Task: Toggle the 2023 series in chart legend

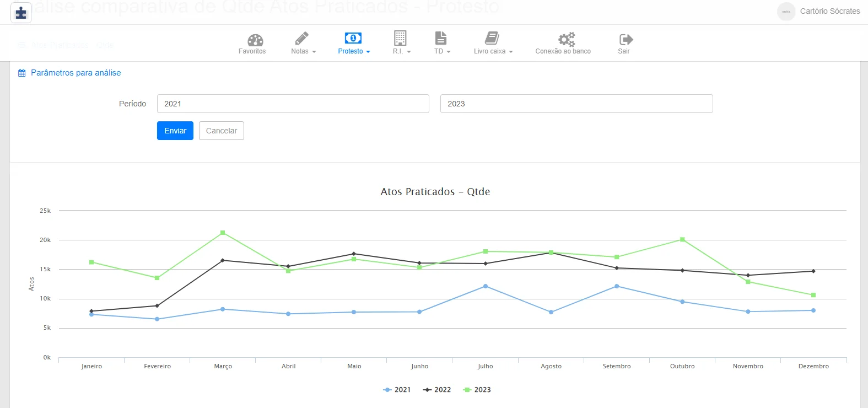Action: click(477, 390)
